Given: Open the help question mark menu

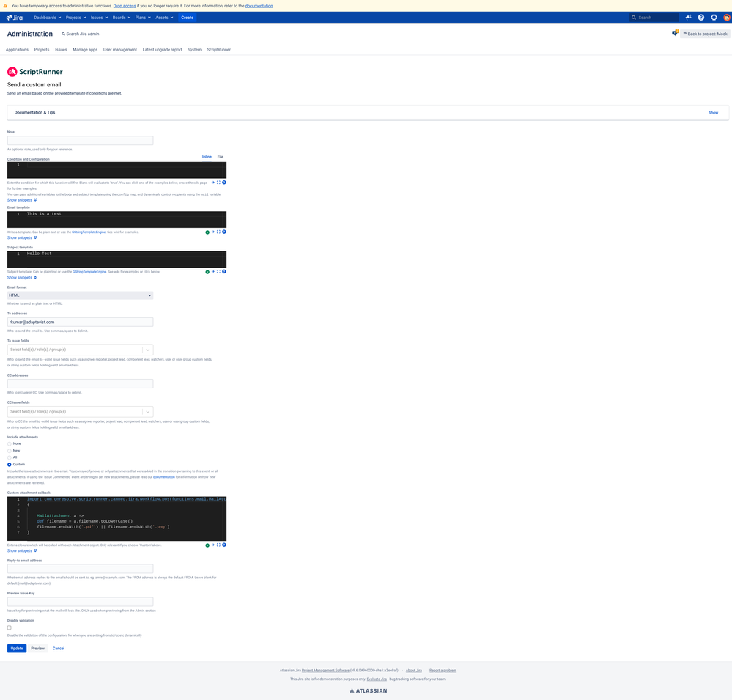Looking at the screenshot, I should click(x=701, y=18).
